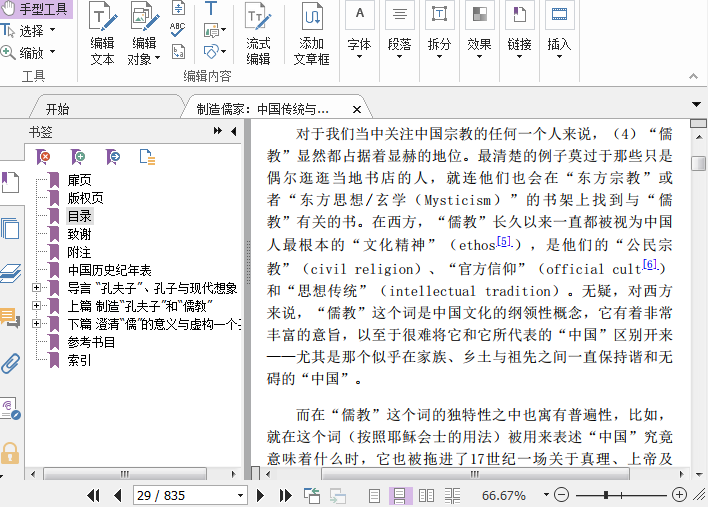This screenshot has width=708, height=507.
Task: Click the large T add text icon
Action: tap(211, 8)
